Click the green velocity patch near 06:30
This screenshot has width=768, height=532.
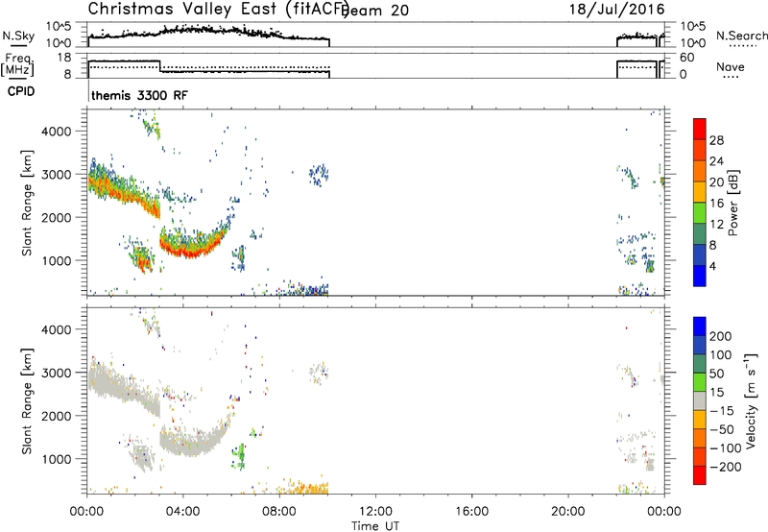click(x=239, y=456)
